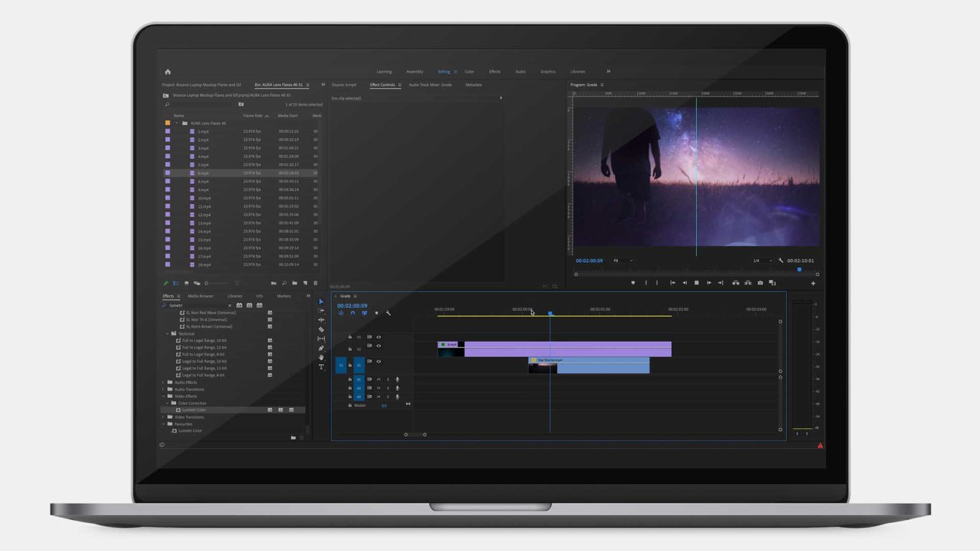Image resolution: width=980 pixels, height=551 pixels.
Task: Open the Color workspace tab
Action: pos(470,71)
